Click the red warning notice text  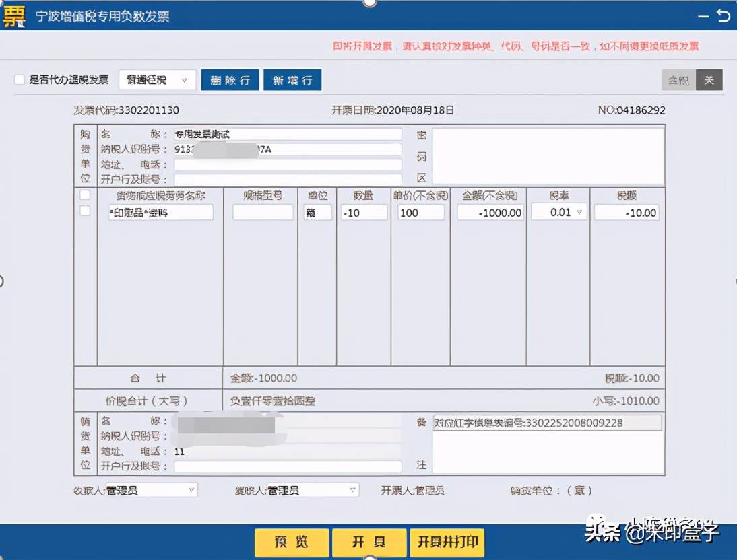(515, 46)
